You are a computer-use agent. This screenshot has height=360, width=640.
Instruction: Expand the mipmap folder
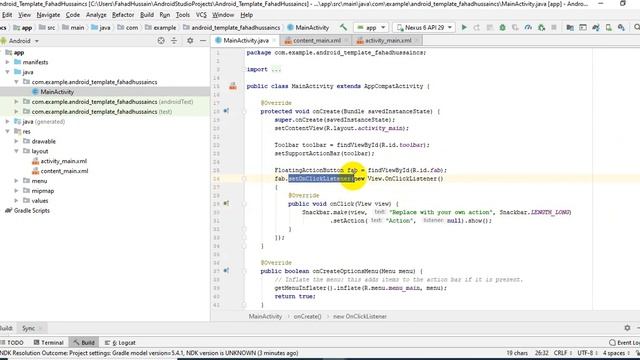pyautogui.click(x=16, y=191)
